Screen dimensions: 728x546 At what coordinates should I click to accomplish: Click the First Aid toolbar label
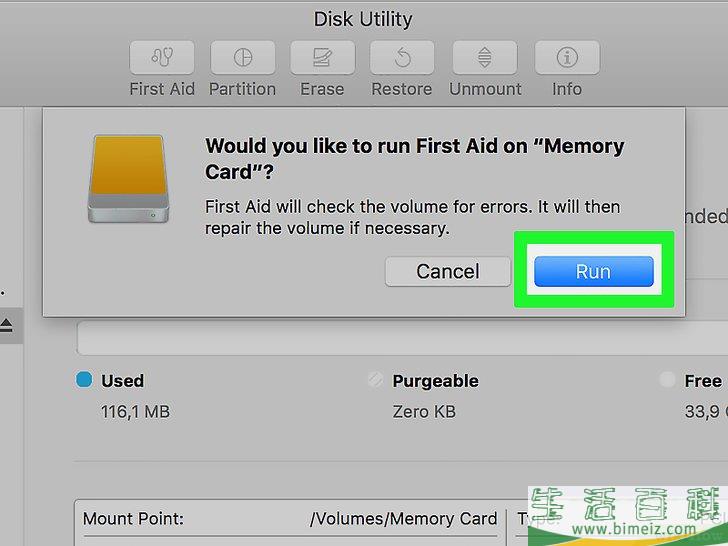click(162, 89)
